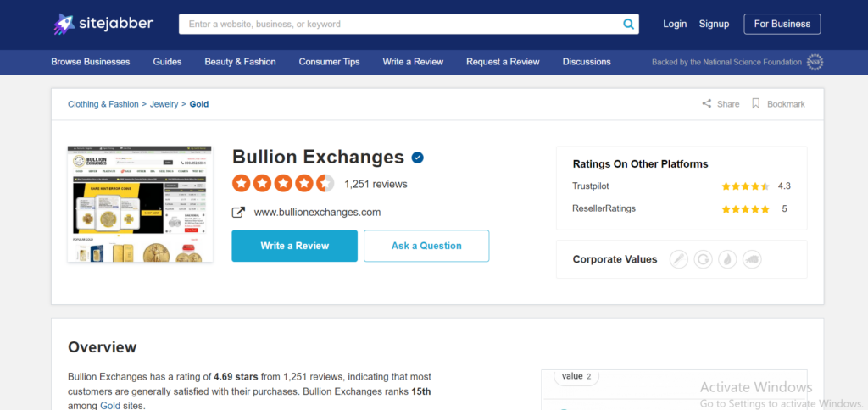Click the second Corporate Values icon
Image resolution: width=868 pixels, height=410 pixels.
coord(703,259)
